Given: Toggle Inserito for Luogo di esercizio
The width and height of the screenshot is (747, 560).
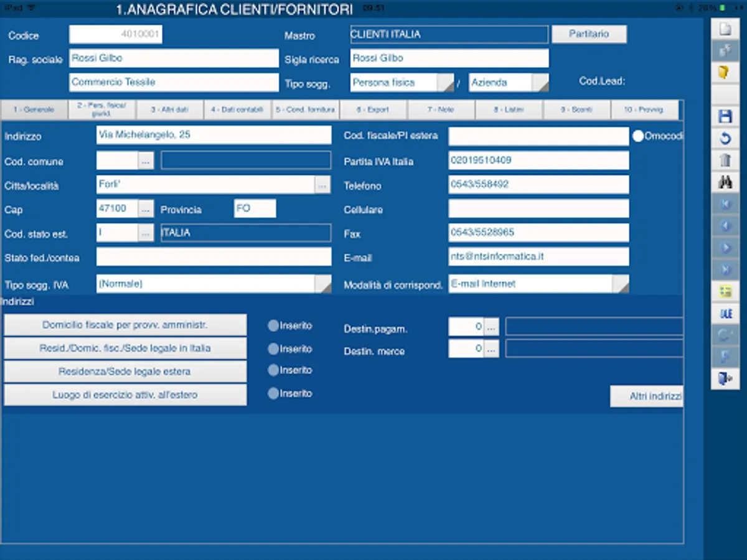Looking at the screenshot, I should point(273,393).
